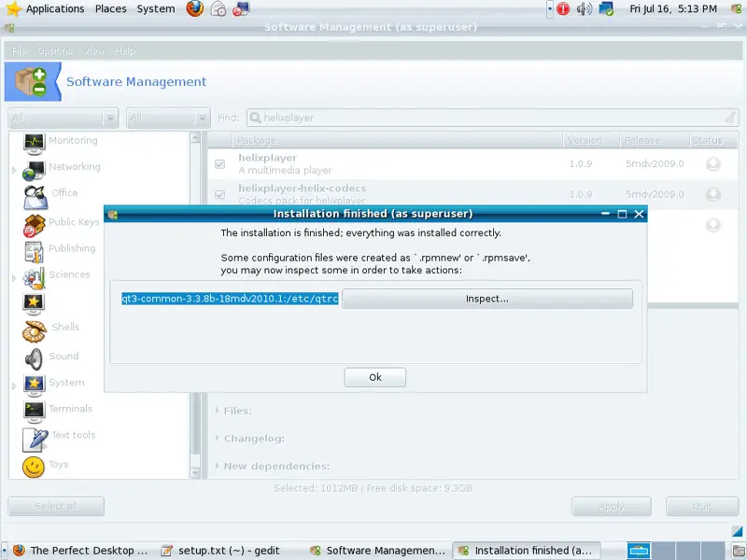The height and width of the screenshot is (560, 747).
Task: Open File menu in Software Management
Action: (x=19, y=50)
